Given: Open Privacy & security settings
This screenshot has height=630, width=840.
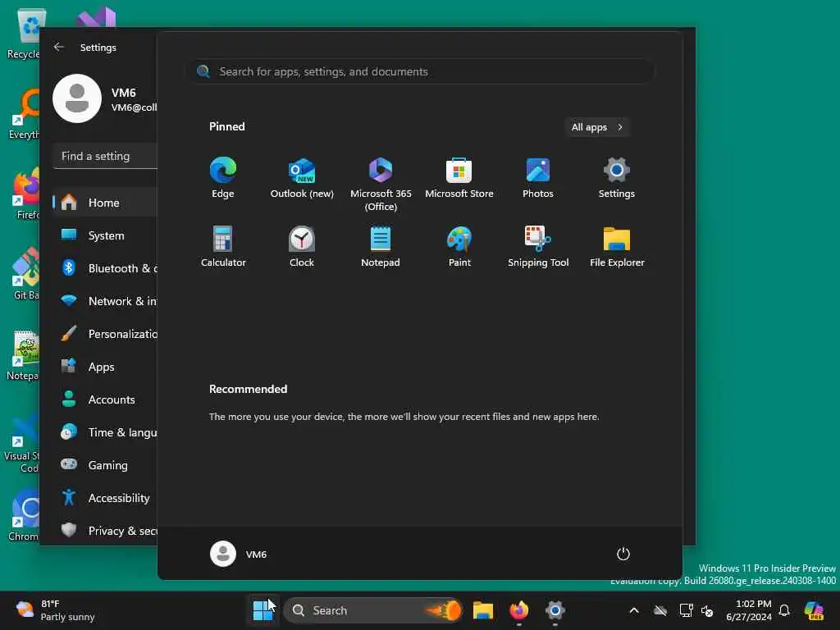Looking at the screenshot, I should (x=106, y=531).
